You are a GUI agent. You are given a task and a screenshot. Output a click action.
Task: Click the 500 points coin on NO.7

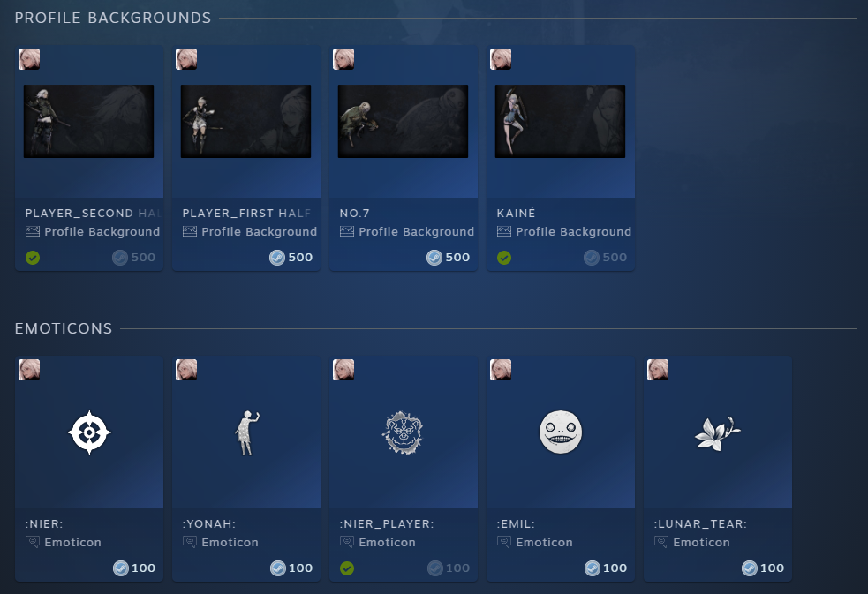pos(434,257)
